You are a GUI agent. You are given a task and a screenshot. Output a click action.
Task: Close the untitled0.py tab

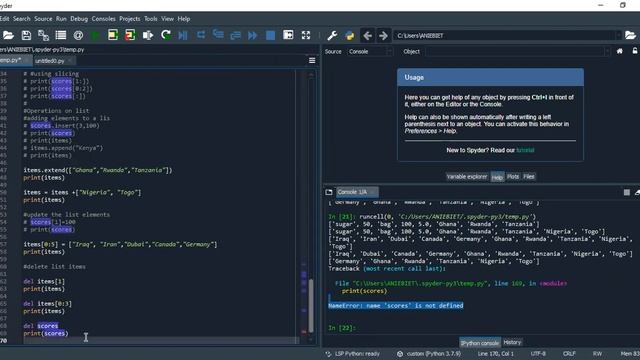click(70, 61)
